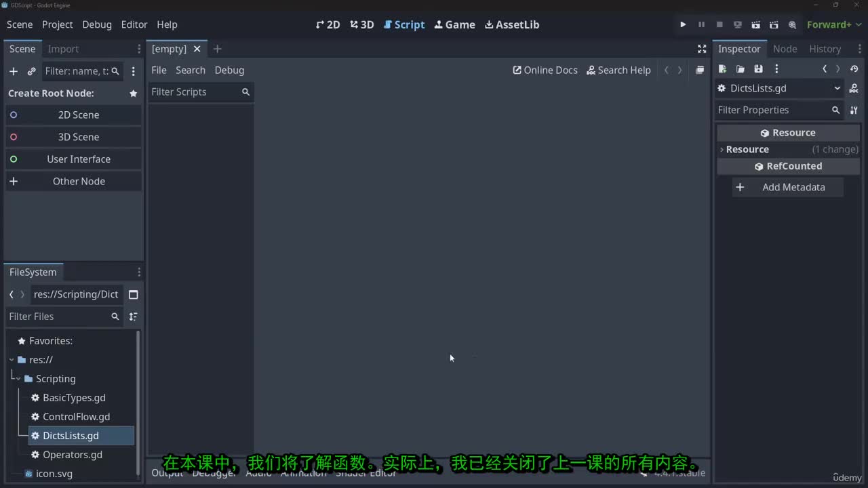
Task: Load an existing resource folder icon
Action: pyautogui.click(x=741, y=69)
